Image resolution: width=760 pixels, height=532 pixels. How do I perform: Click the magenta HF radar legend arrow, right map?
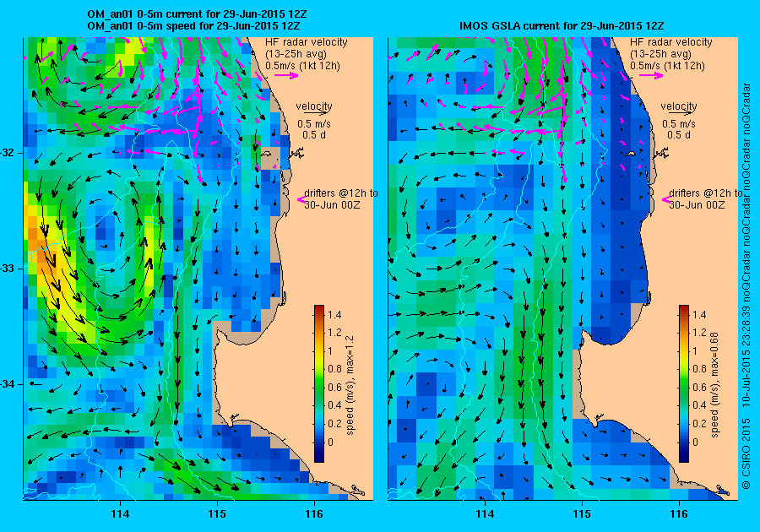(651, 75)
